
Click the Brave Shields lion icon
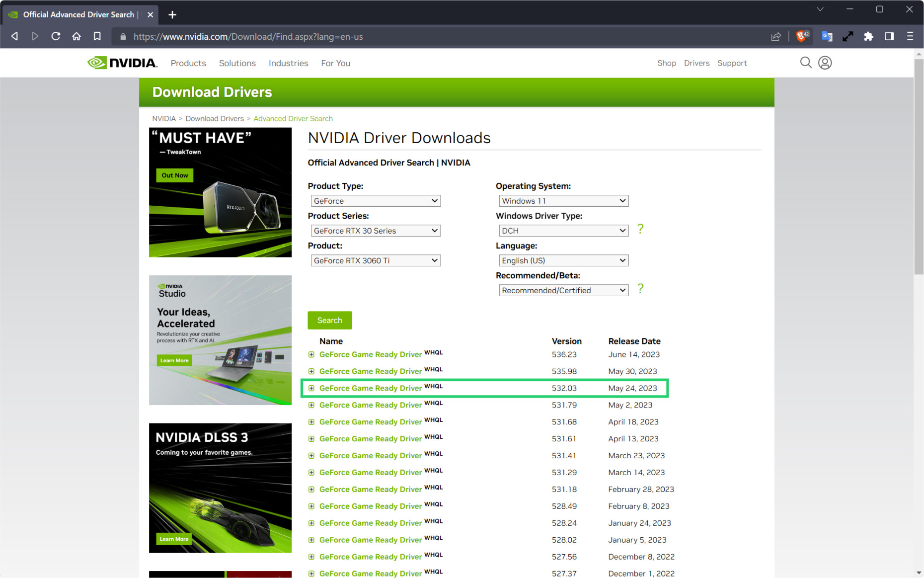[x=801, y=36]
